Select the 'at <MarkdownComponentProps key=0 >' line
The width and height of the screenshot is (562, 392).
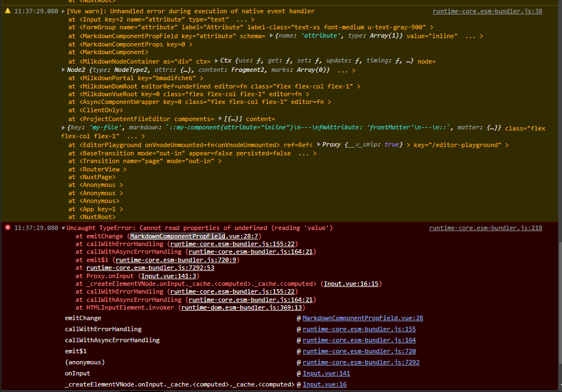tap(131, 44)
